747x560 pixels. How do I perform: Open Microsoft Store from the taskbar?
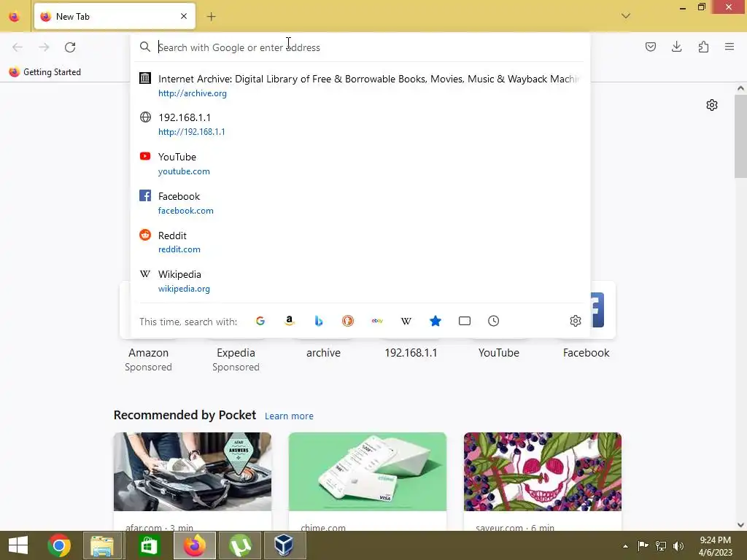(x=148, y=545)
